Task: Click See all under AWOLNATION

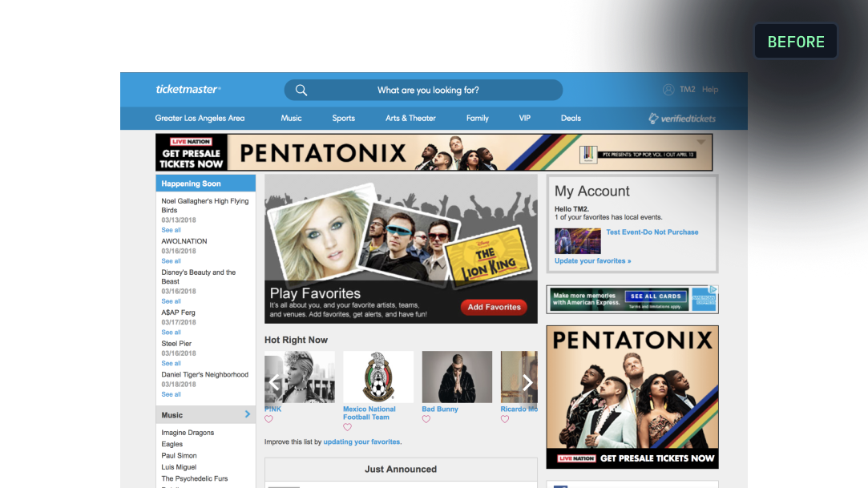Action: pyautogui.click(x=171, y=261)
